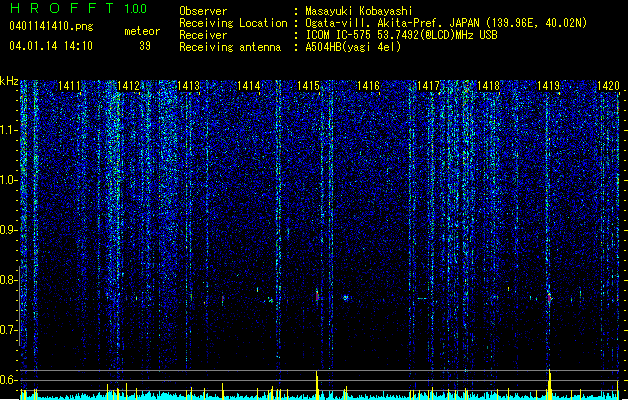Click the meteor count 39
The image size is (629, 400).
coord(145,46)
